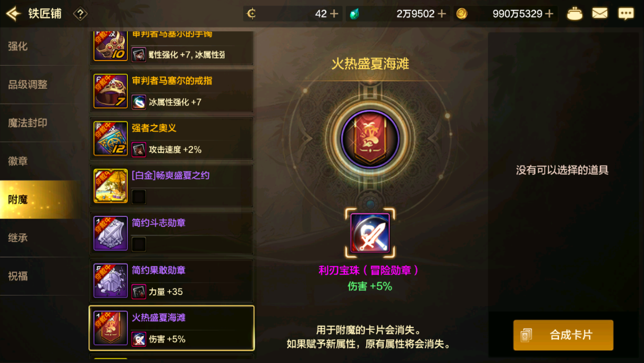The width and height of the screenshot is (644, 363).
Task: Choose [白金]畅爽盛夏之约 from the list
Action: pyautogui.click(x=171, y=186)
